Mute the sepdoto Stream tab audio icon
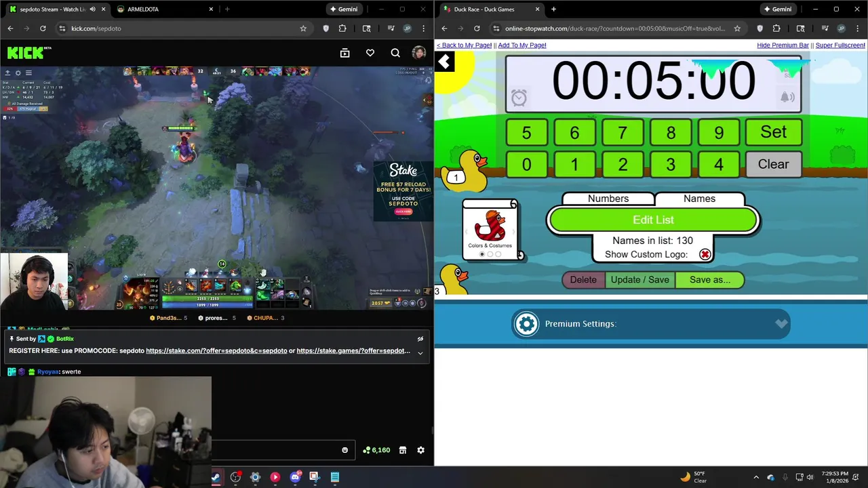868x488 pixels. point(92,9)
